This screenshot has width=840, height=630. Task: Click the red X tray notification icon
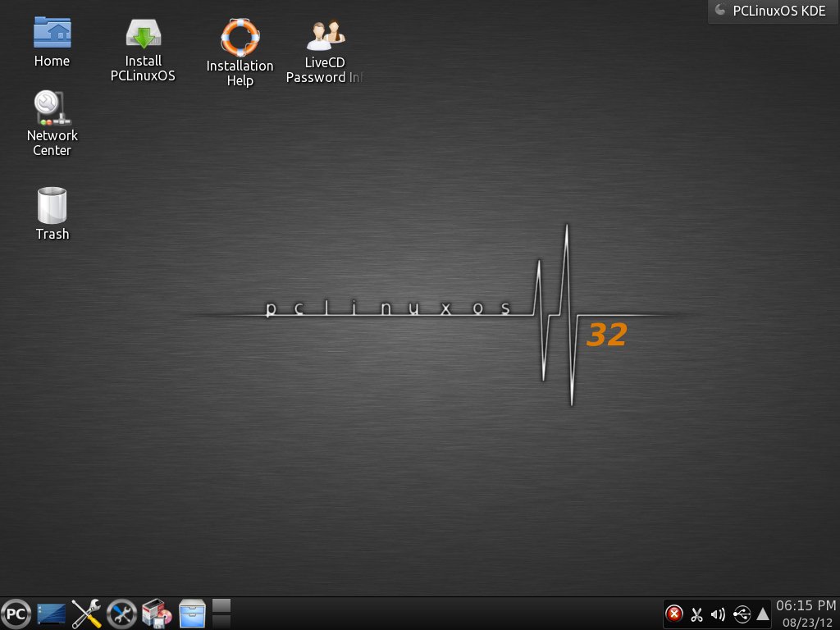[674, 614]
